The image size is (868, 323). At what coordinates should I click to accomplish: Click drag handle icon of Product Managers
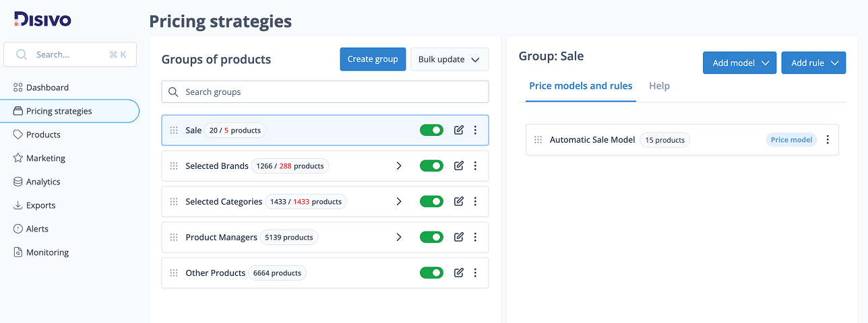click(174, 237)
